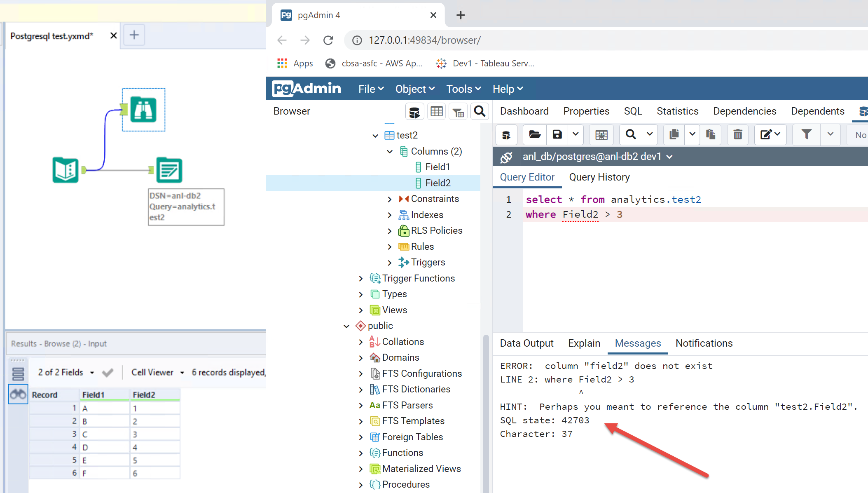Open the Filtered Rows icon beside the grid

458,111
